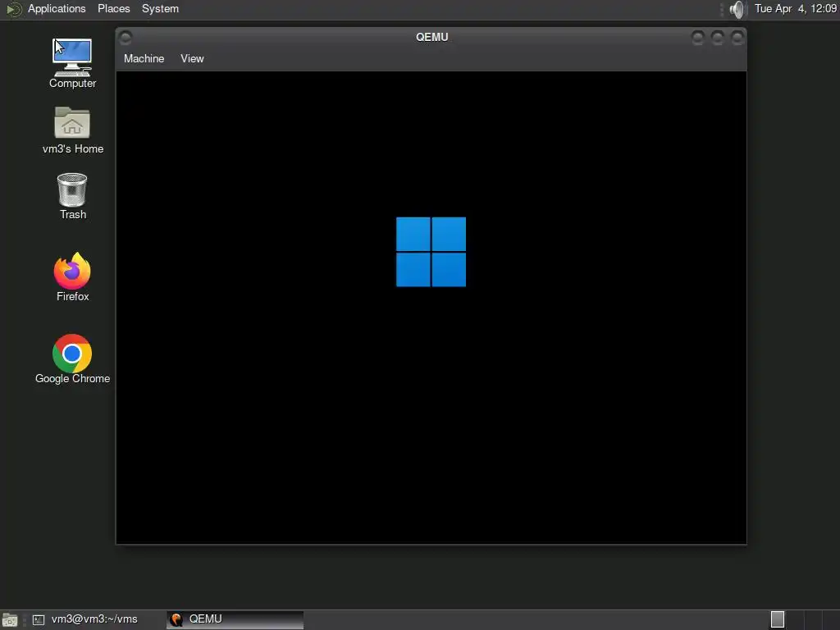The image size is (840, 630).
Task: Open the Places menu
Action: point(113,8)
